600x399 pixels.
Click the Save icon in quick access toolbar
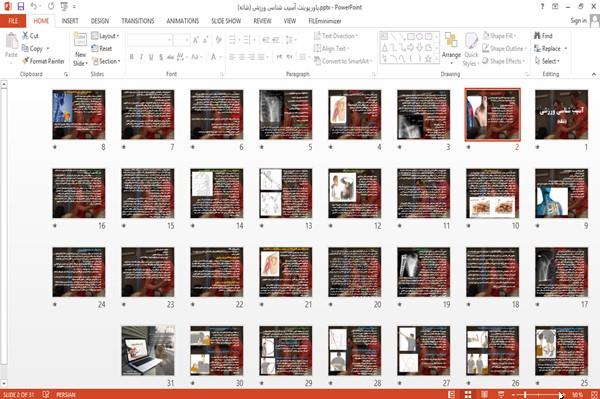point(21,6)
